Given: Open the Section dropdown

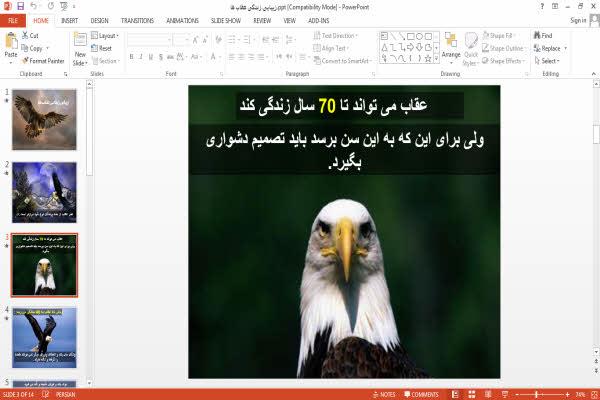Looking at the screenshot, I should [x=106, y=61].
